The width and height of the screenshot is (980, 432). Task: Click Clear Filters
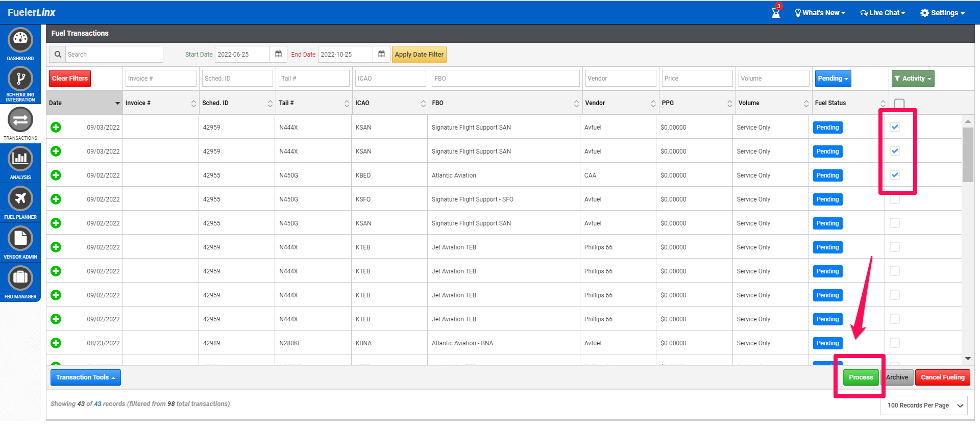click(x=70, y=79)
